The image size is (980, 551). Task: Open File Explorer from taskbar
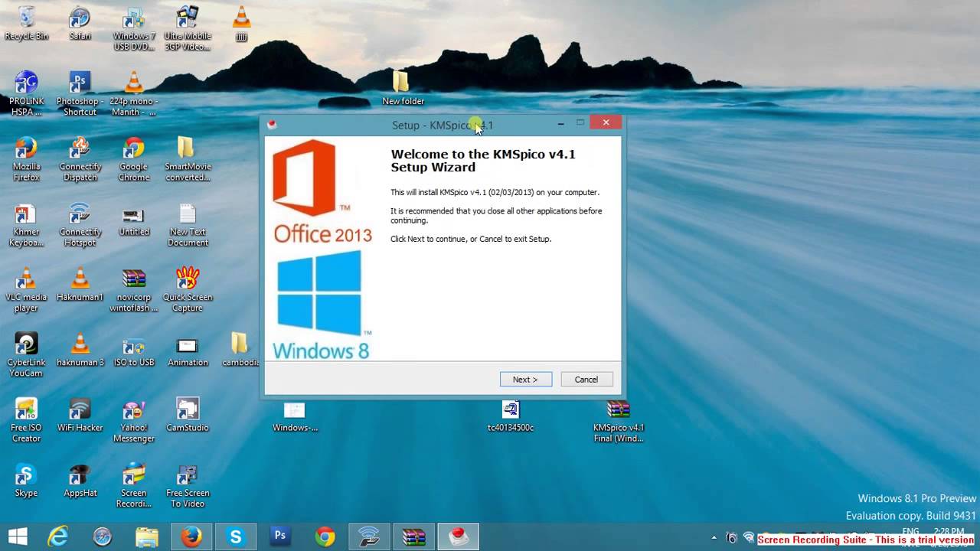147,537
